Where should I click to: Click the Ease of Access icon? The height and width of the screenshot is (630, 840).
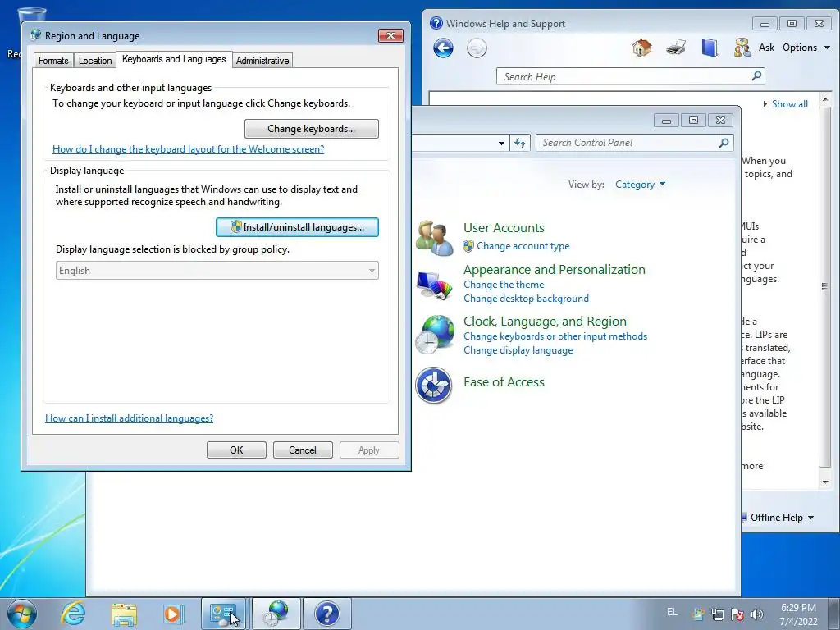pyautogui.click(x=433, y=386)
